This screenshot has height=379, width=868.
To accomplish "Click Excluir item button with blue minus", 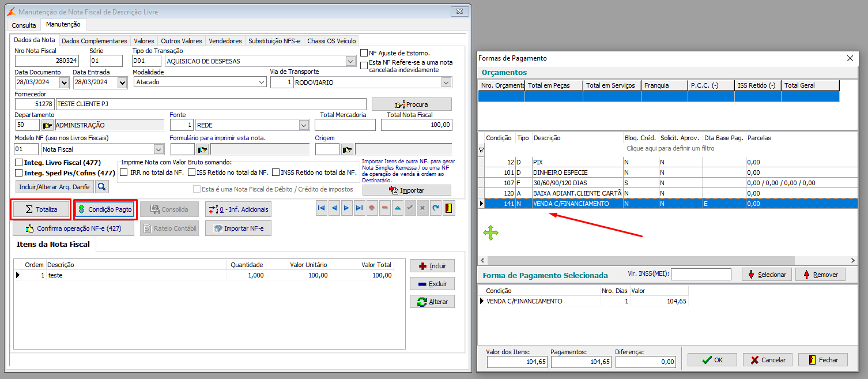I will [432, 284].
